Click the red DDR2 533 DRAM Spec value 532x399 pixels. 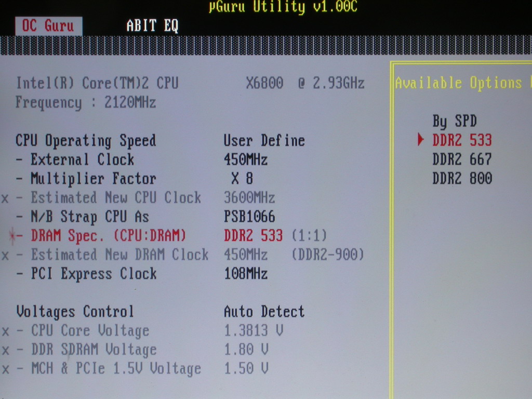[253, 235]
